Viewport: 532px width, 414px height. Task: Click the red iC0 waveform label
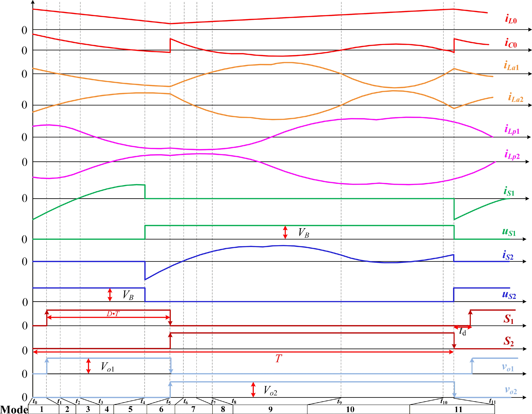point(511,43)
